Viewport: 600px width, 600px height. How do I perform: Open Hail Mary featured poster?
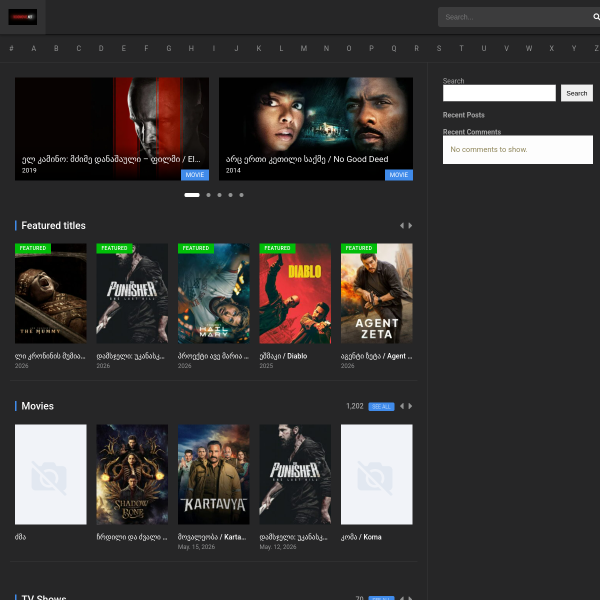click(x=214, y=293)
